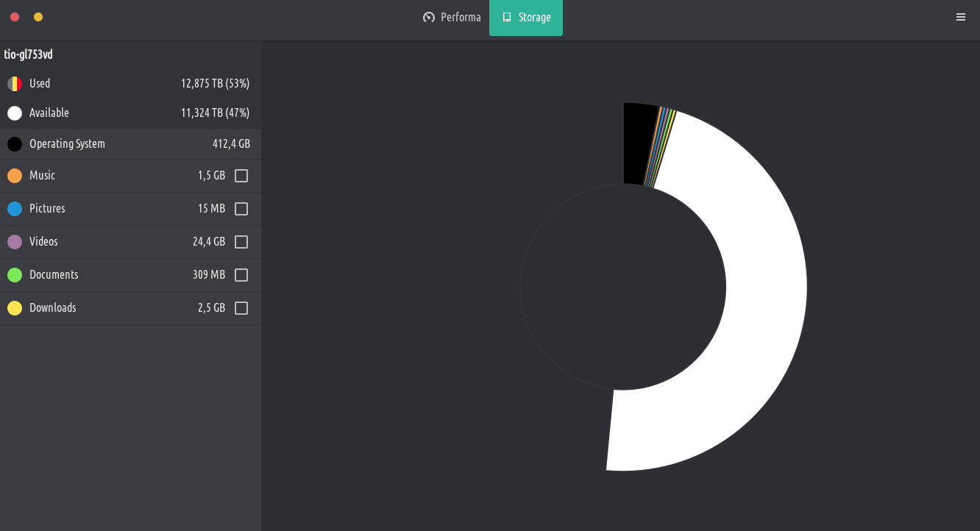Open the hamburger menu
Screen dimensions: 980x531
pyautogui.click(x=960, y=18)
